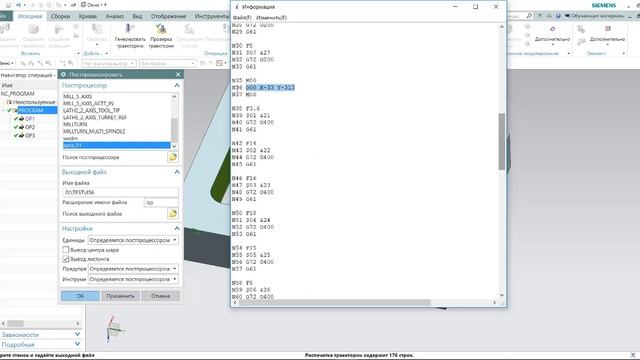Click the blue help icon in ribbon bar
Image resolution: width=640 pixels, height=360 pixels.
click(558, 16)
